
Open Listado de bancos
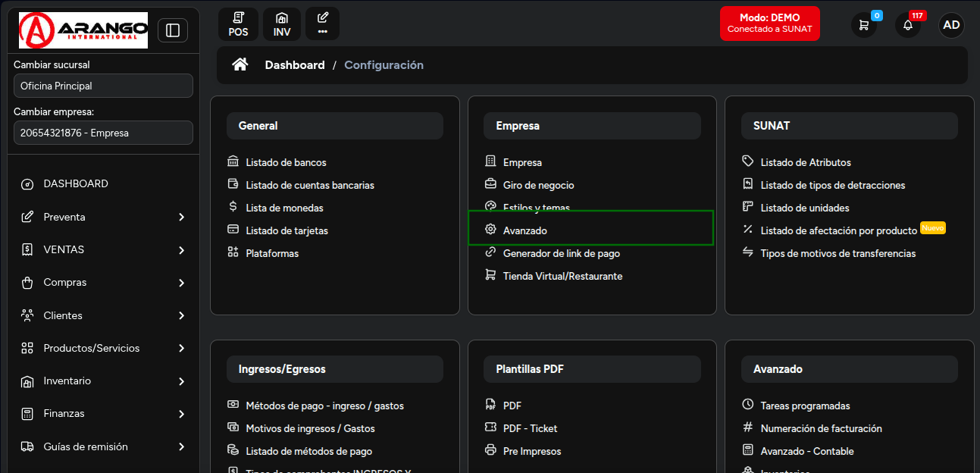286,162
